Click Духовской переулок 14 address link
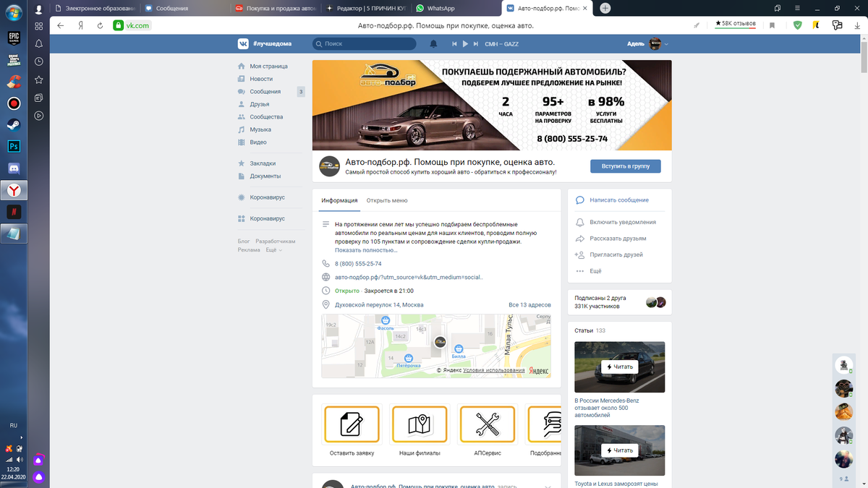Screen dimensions: 868x488 [379, 305]
